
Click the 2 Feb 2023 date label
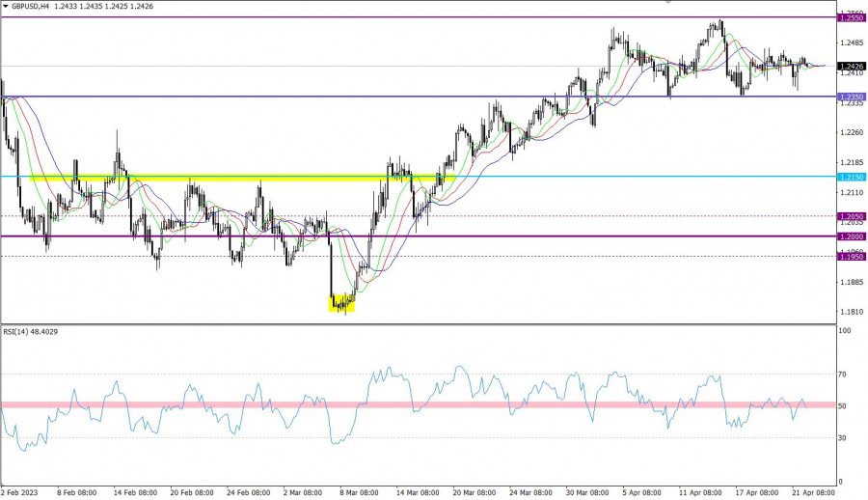(21, 492)
